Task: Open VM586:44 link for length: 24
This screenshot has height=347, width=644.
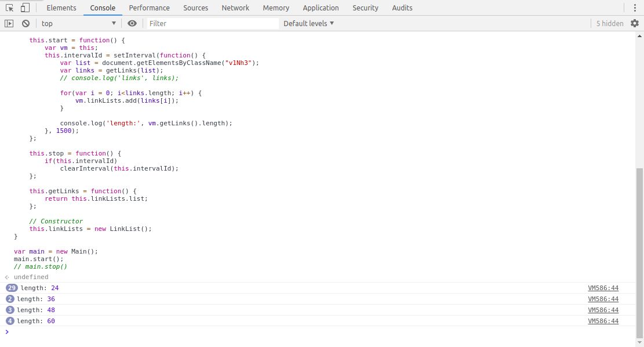Action: pos(603,288)
